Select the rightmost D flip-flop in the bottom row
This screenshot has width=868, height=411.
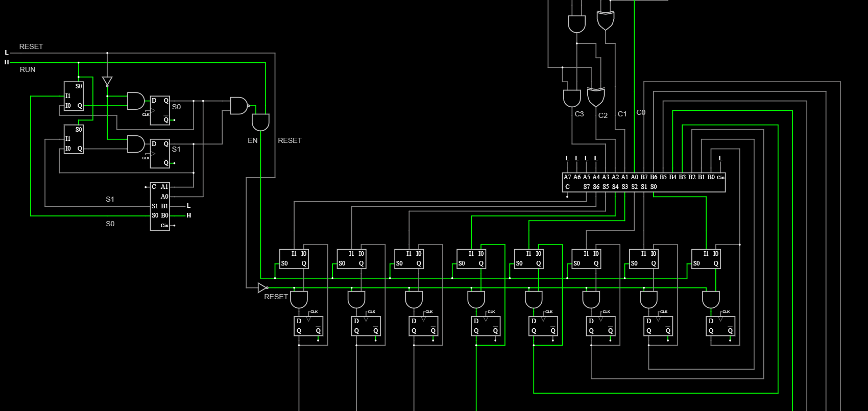[720, 326]
